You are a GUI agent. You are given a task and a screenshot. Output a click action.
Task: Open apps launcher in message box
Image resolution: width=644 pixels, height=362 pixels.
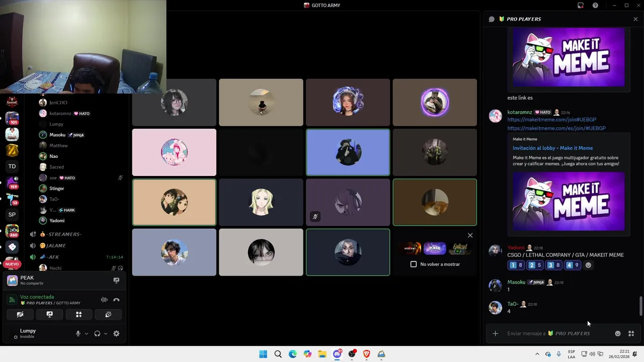pyautogui.click(x=631, y=333)
